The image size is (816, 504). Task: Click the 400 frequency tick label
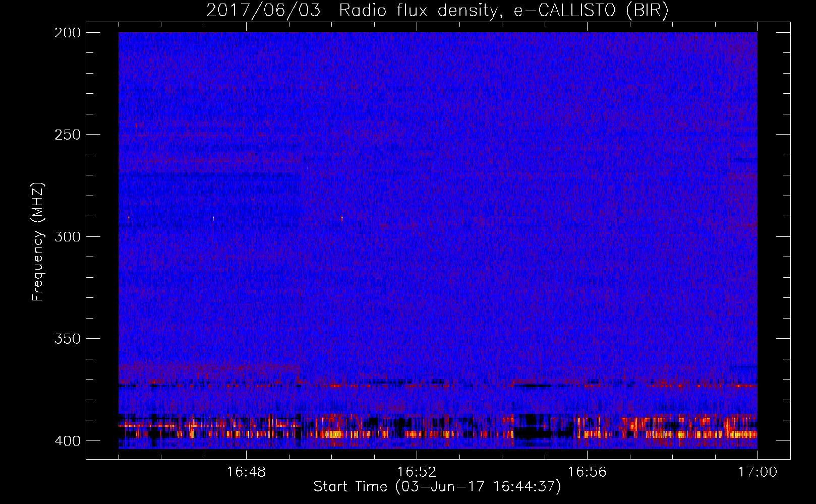[x=68, y=440]
